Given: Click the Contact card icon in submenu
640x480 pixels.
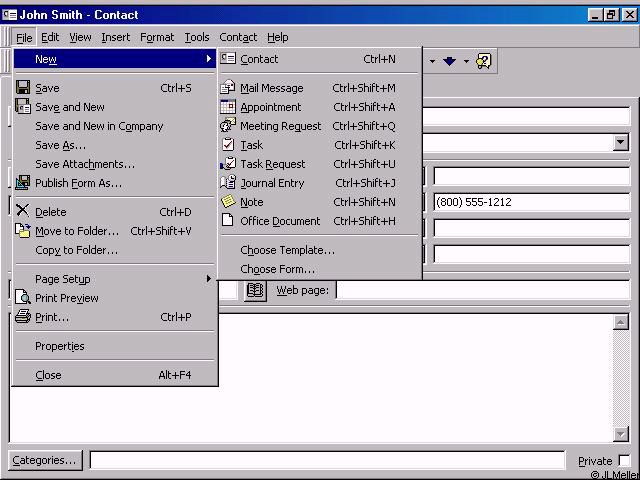Looking at the screenshot, I should click(x=228, y=58).
